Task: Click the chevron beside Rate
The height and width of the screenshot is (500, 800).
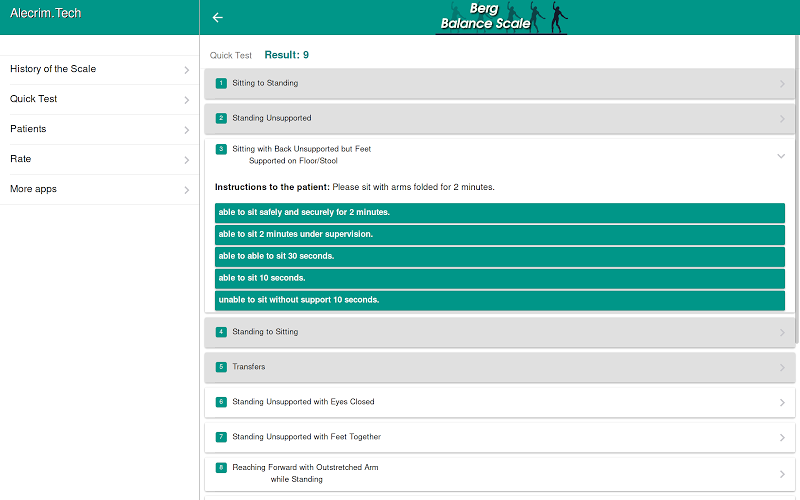Action: click(x=187, y=160)
